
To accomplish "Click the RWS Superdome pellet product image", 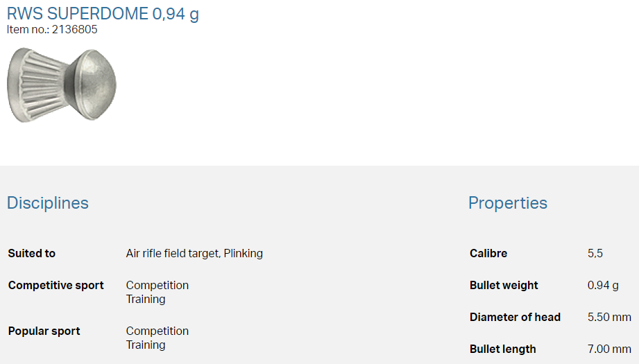I will point(61,85).
